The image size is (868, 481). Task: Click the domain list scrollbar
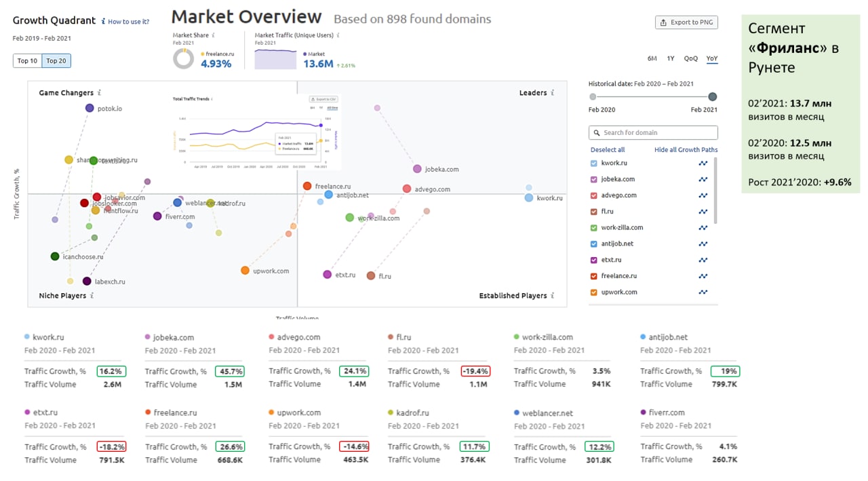715,191
